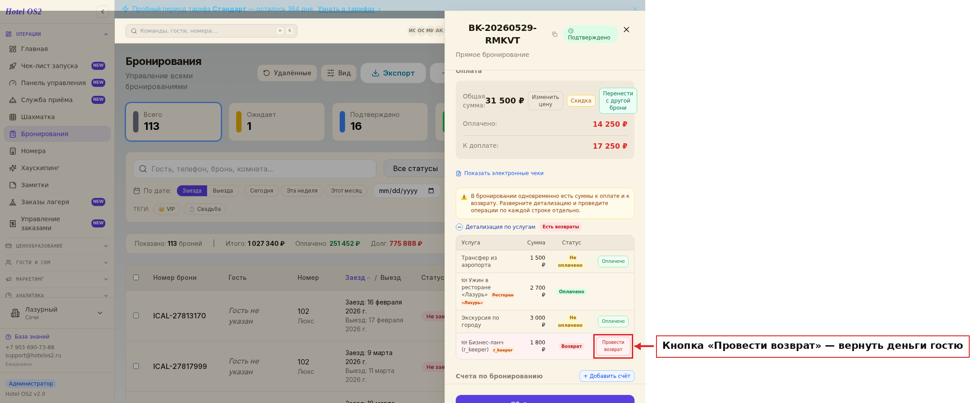Collapse the ОПЕРАЦИИ sidebar section

pos(57,34)
